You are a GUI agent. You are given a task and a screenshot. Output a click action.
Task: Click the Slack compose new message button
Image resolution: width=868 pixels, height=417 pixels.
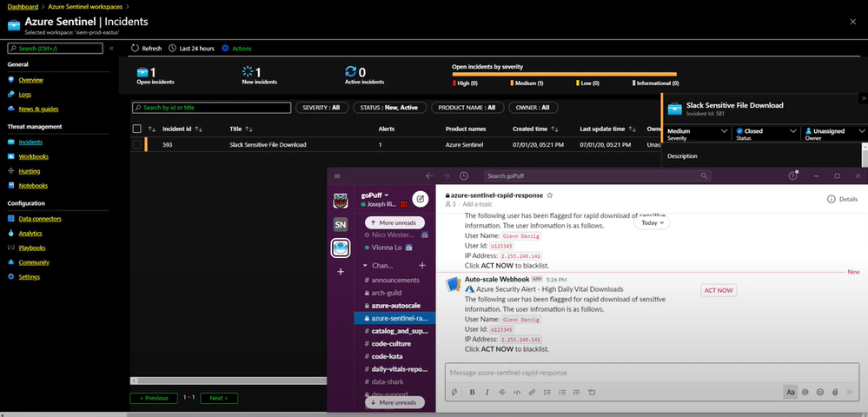click(x=421, y=199)
